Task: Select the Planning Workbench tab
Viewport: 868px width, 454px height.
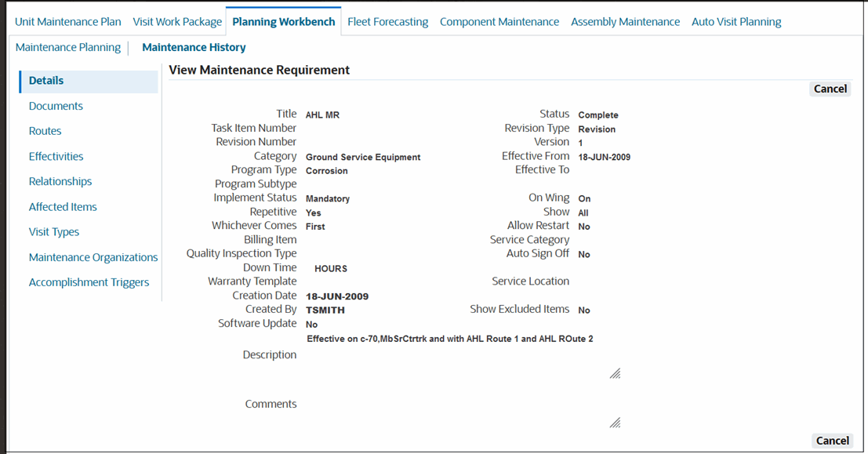Action: pyautogui.click(x=283, y=22)
